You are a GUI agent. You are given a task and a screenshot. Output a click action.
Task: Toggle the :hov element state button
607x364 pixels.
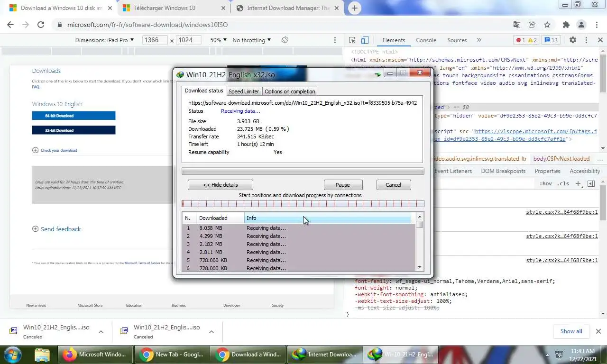[x=545, y=183]
